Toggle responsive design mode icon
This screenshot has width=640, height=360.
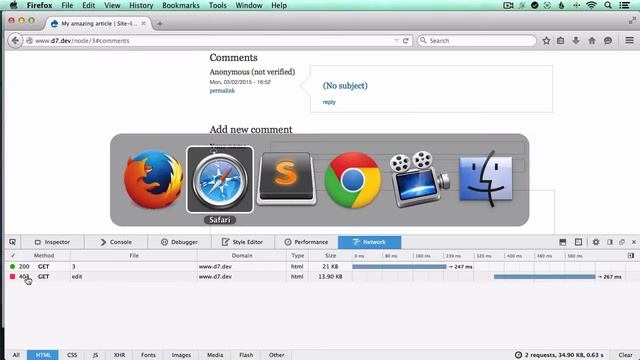pyautogui.click(x=578, y=242)
